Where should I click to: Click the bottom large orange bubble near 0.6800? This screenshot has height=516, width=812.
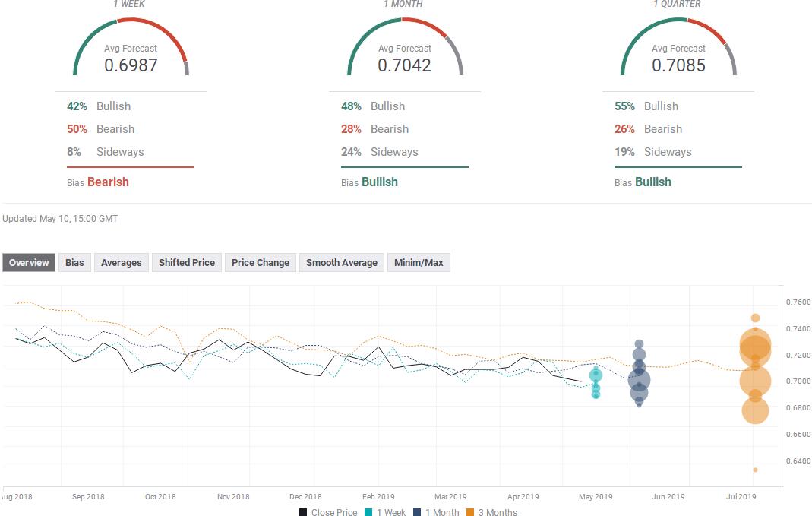[x=755, y=410]
